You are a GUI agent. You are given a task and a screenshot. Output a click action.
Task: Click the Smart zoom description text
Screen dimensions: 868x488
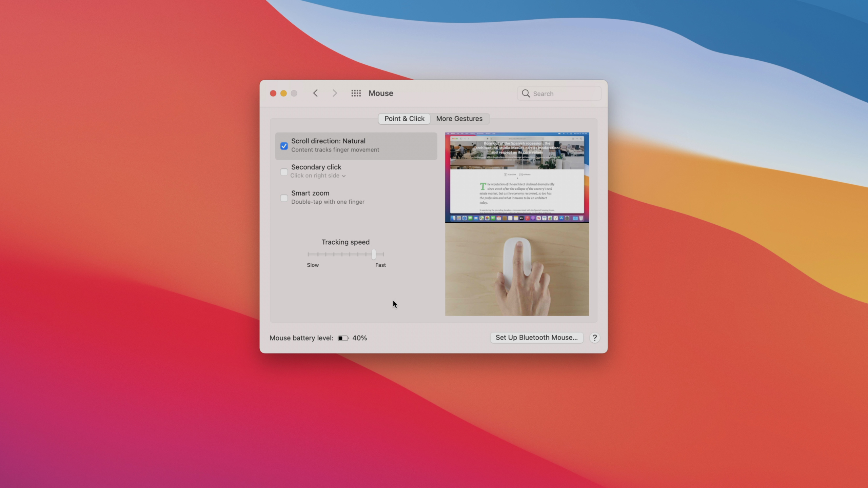pyautogui.click(x=328, y=202)
